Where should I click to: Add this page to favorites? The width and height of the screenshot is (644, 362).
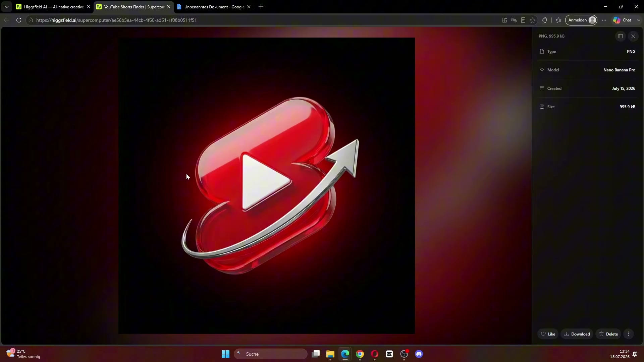pos(533,20)
